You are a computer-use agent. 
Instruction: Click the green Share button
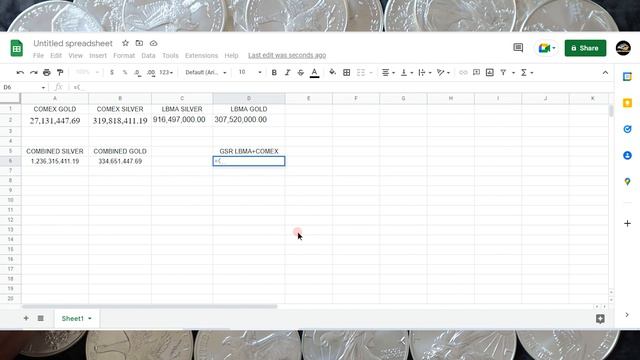[x=585, y=48]
